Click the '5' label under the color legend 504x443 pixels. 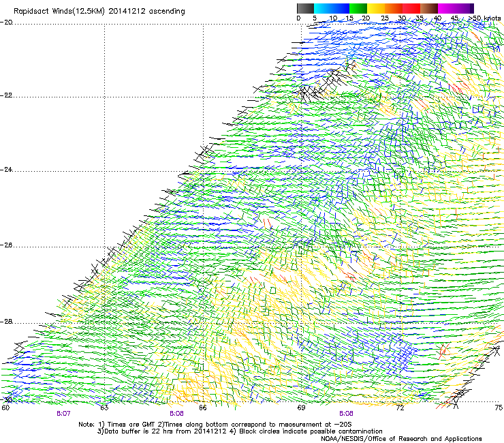(315, 18)
